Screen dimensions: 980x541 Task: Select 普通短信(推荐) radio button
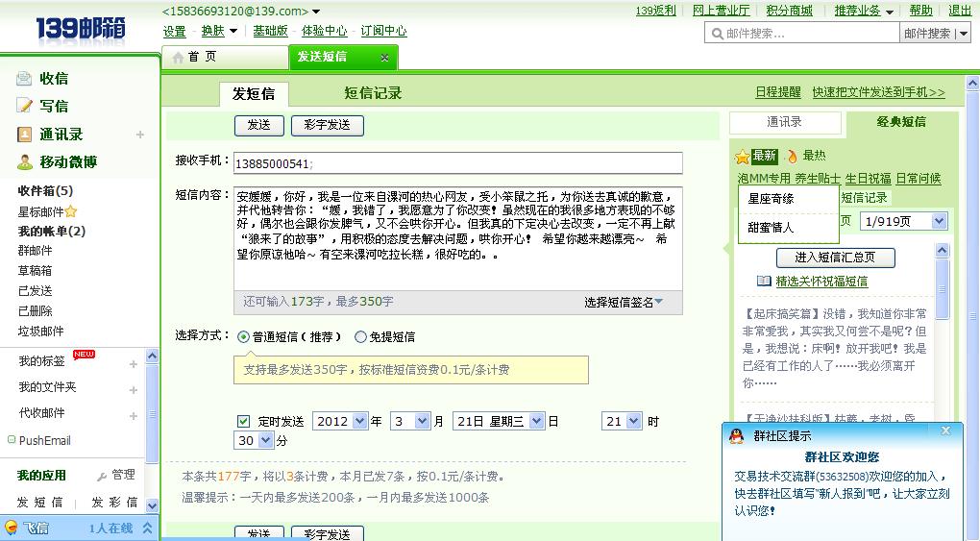coord(243,337)
